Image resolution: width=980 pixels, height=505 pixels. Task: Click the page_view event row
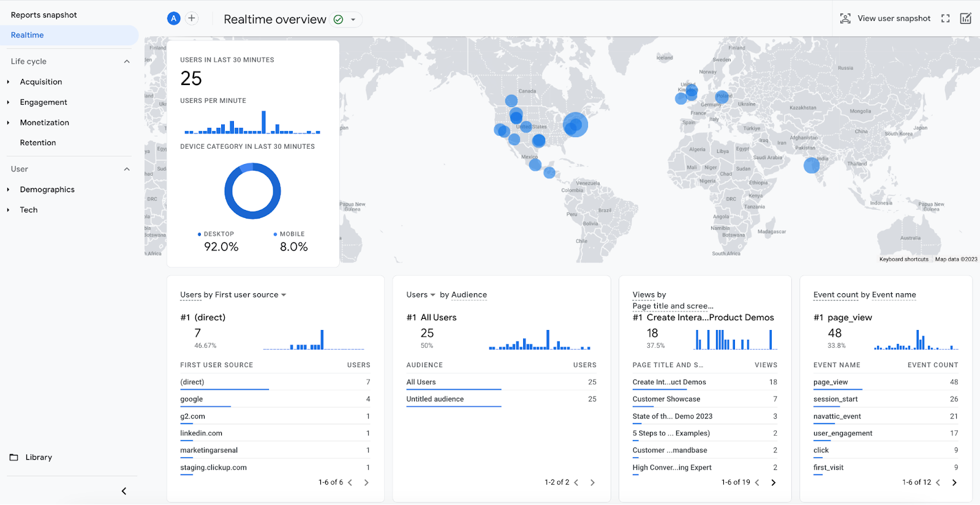click(886, 382)
